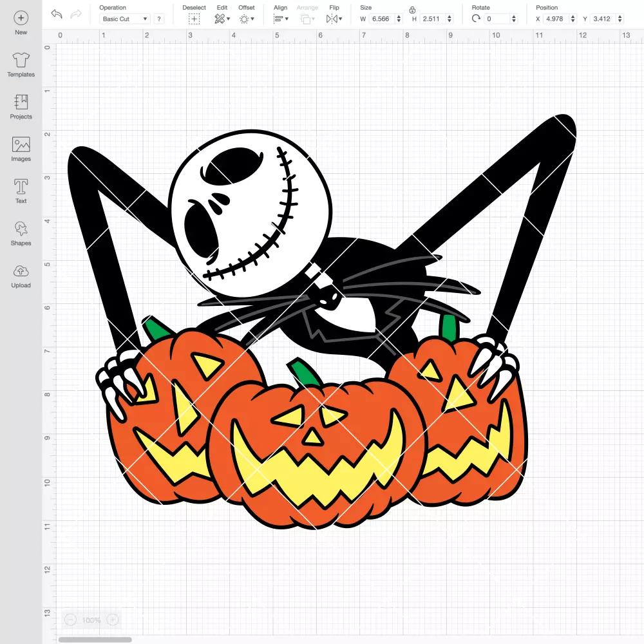Toggle the size lock icon
This screenshot has height=644, width=644.
[412, 10]
